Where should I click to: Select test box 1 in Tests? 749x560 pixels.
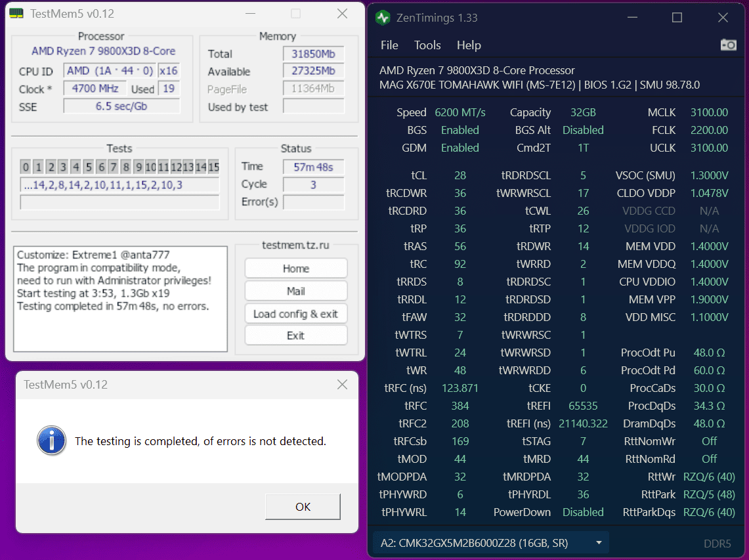click(38, 167)
